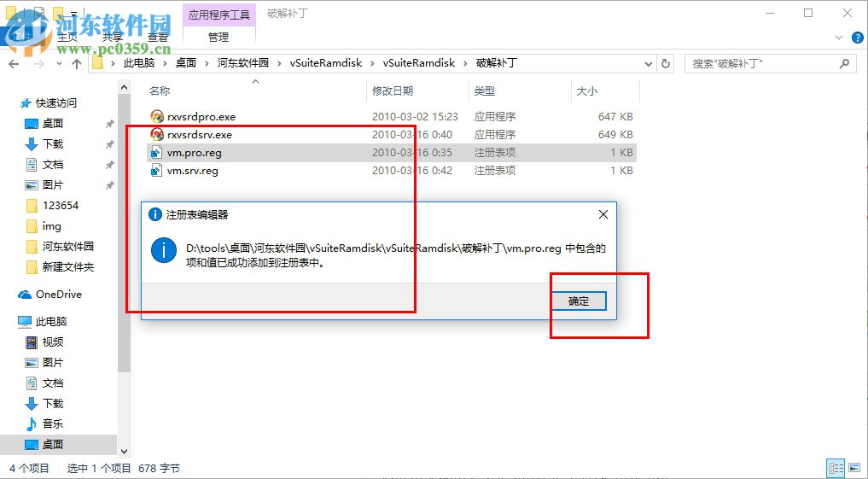
Task: Click the rxvsrdpro.exe file name
Action: coord(201,117)
